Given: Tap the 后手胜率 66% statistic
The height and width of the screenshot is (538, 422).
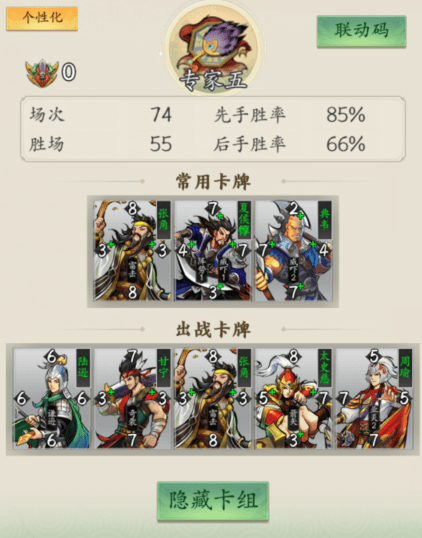Looking at the screenshot, I should pos(290,144).
